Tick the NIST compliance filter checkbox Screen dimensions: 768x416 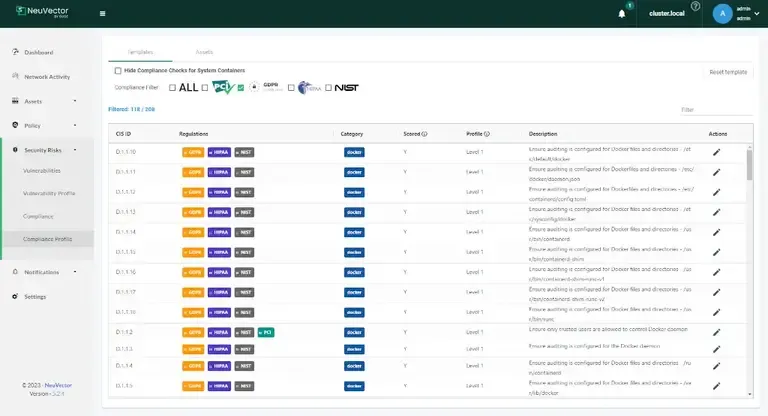point(327,88)
